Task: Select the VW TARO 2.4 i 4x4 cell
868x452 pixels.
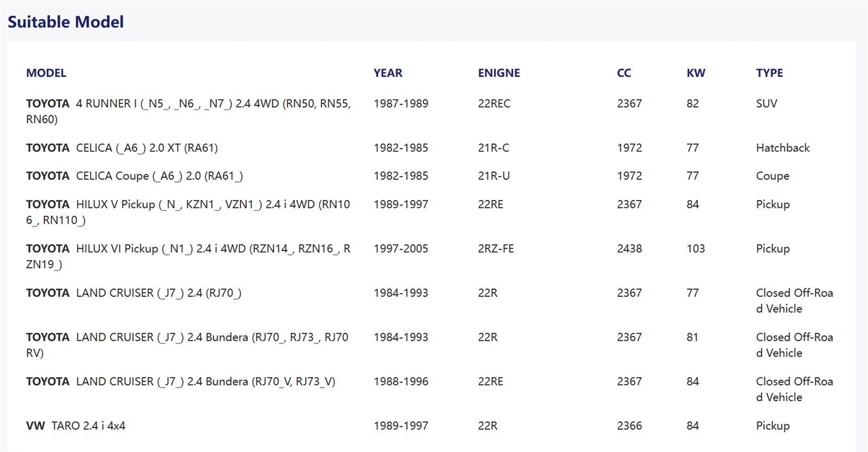Action: [75, 426]
